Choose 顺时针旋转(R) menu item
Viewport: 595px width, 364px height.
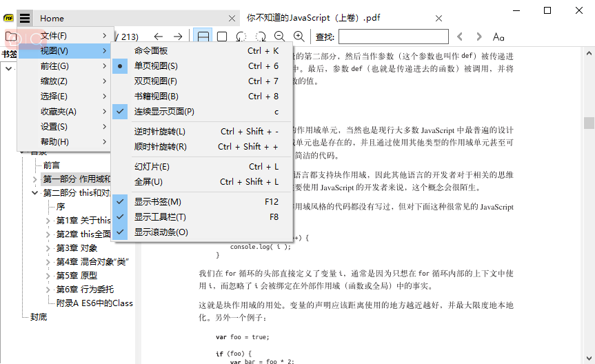pyautogui.click(x=202, y=147)
